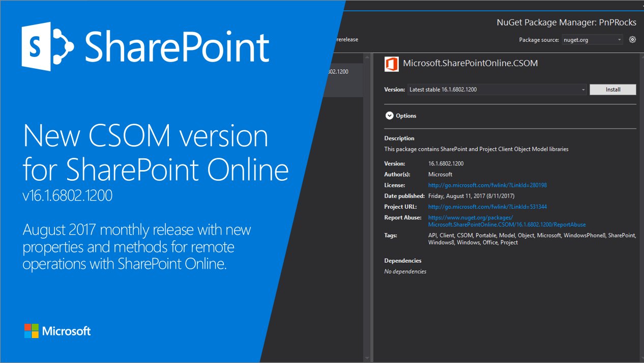The height and width of the screenshot is (363, 644).
Task: Click the Dependencies heading
Action: point(403,261)
